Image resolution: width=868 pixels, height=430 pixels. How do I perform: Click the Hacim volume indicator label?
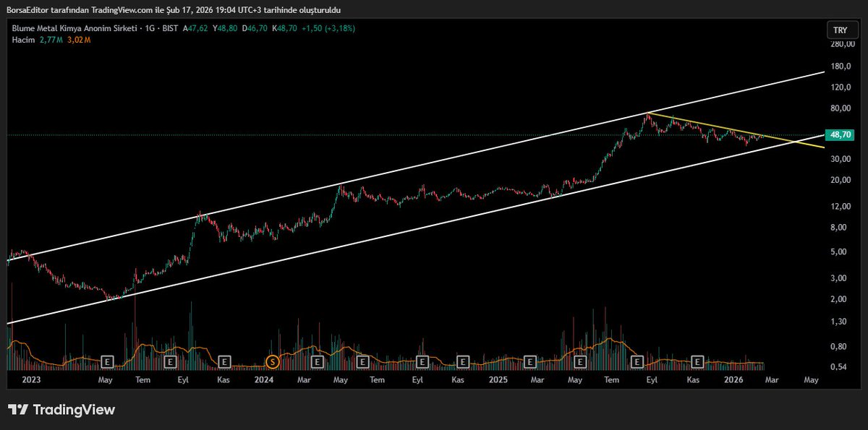[x=23, y=39]
